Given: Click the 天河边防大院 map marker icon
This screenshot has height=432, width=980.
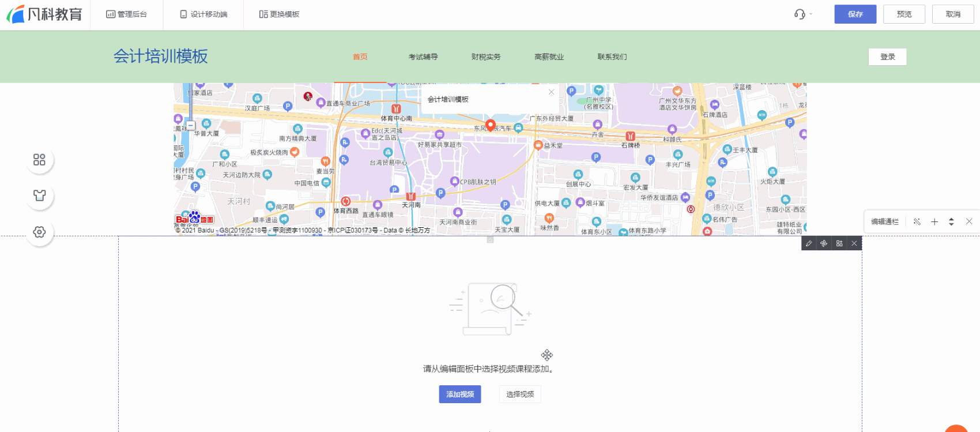Looking at the screenshot, I should [x=267, y=174].
